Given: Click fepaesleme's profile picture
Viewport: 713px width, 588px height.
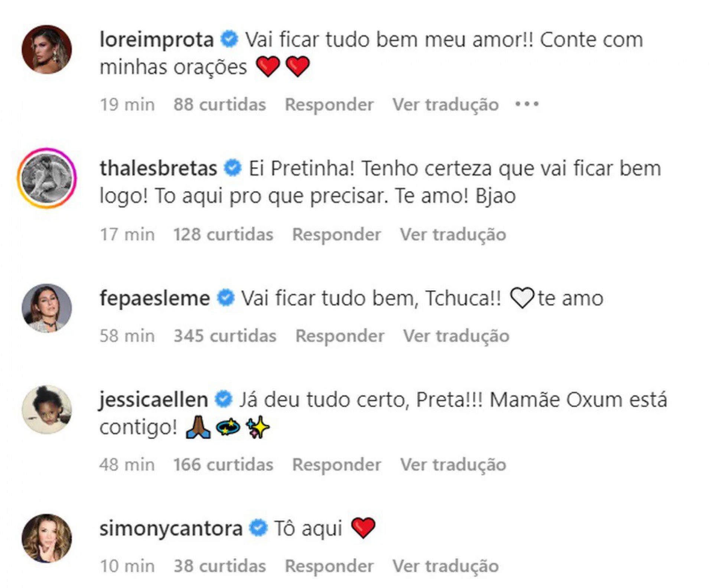Looking at the screenshot, I should tap(47, 308).
